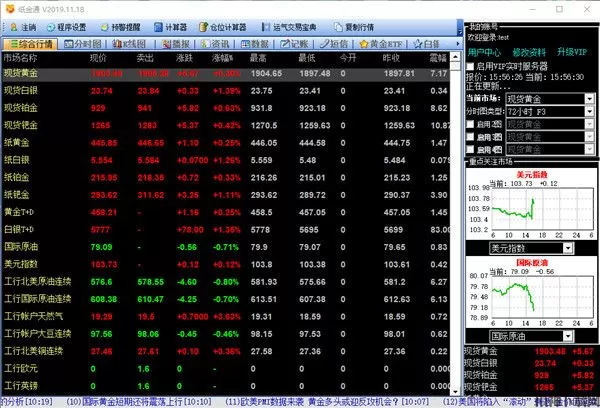Click the 修改资料 link
The width and height of the screenshot is (600, 408).
click(x=530, y=52)
